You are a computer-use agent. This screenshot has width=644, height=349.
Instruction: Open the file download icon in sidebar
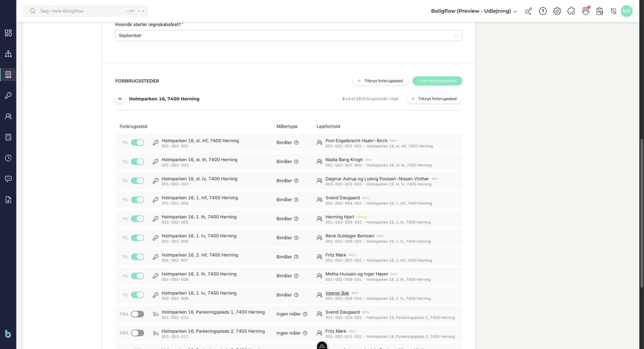coord(8,200)
